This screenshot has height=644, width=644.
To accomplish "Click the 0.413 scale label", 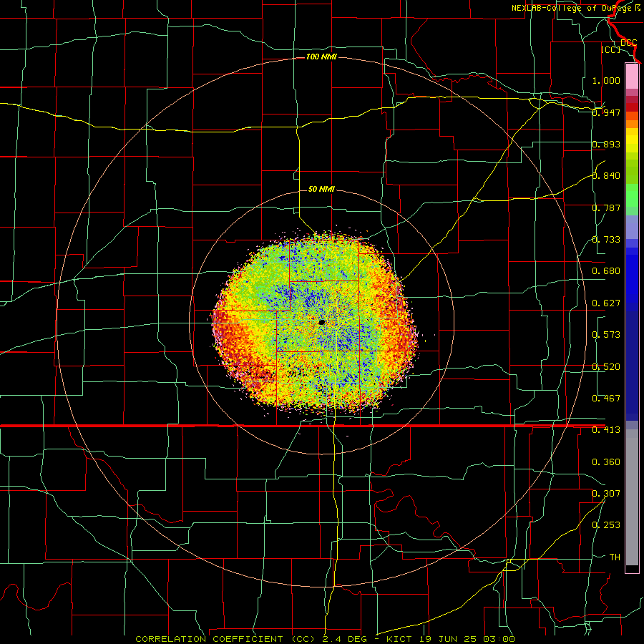I will tap(606, 430).
